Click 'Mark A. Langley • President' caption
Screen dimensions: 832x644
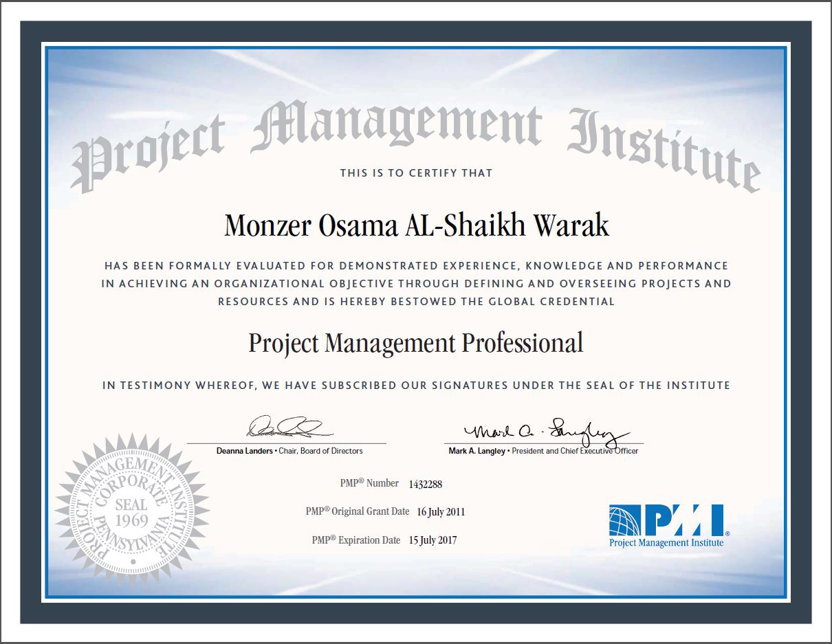click(x=543, y=451)
